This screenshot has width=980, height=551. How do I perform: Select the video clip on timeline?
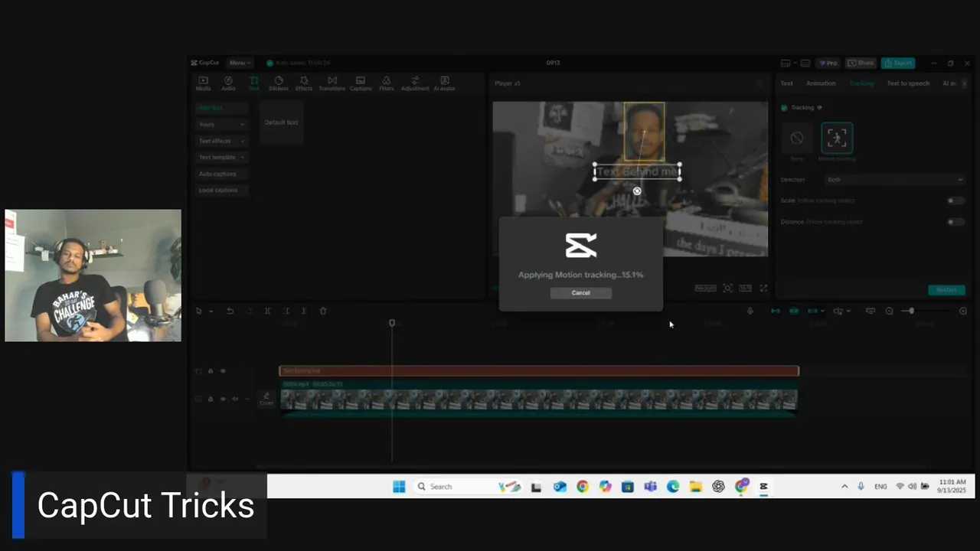tap(539, 399)
